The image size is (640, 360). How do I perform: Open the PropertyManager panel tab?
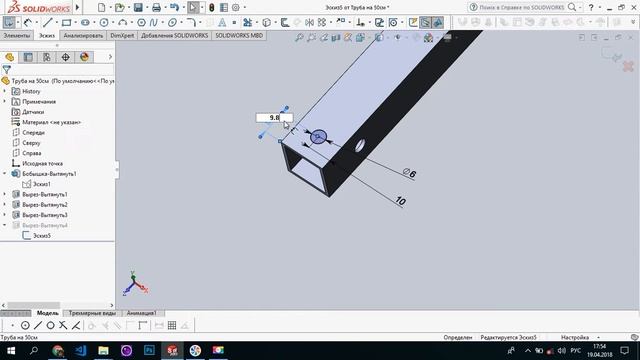point(28,57)
